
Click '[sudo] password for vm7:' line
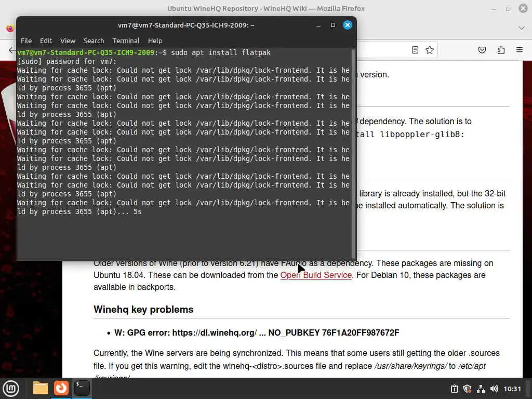tap(67, 61)
